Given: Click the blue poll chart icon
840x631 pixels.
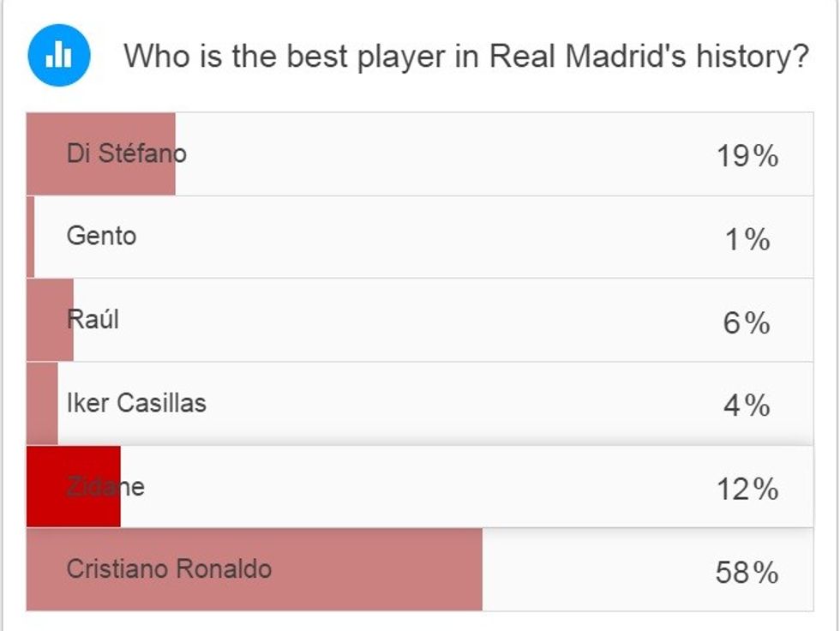Looking at the screenshot, I should (59, 56).
